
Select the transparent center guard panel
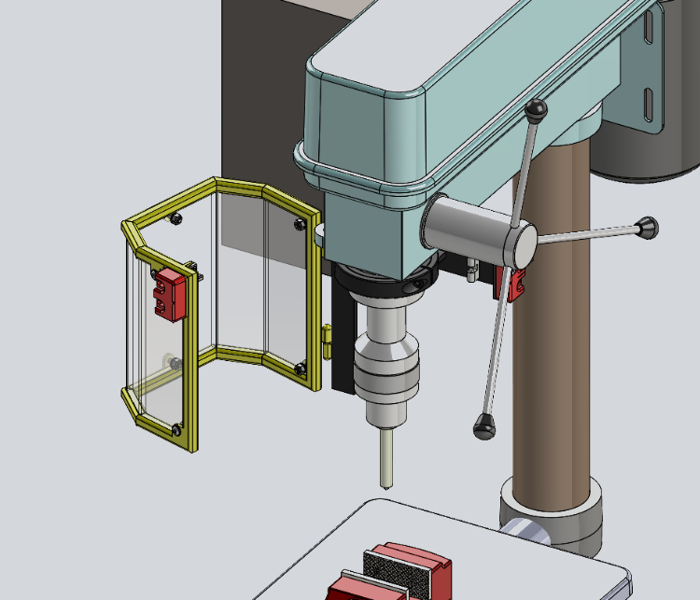point(240,272)
